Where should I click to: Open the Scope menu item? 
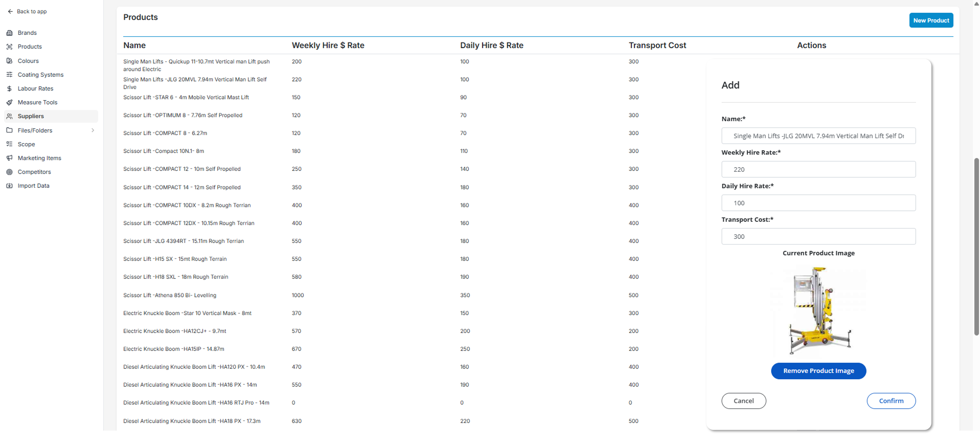[26, 144]
